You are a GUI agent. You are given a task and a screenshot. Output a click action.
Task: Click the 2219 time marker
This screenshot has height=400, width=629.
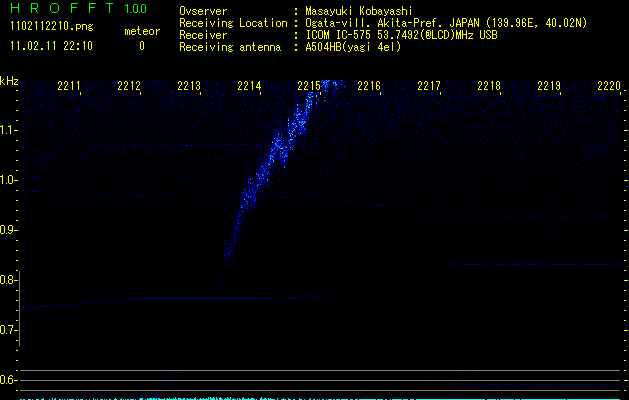549,86
